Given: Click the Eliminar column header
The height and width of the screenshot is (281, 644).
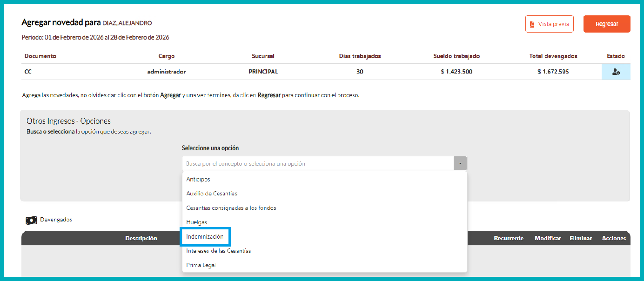Looking at the screenshot, I should [580, 238].
